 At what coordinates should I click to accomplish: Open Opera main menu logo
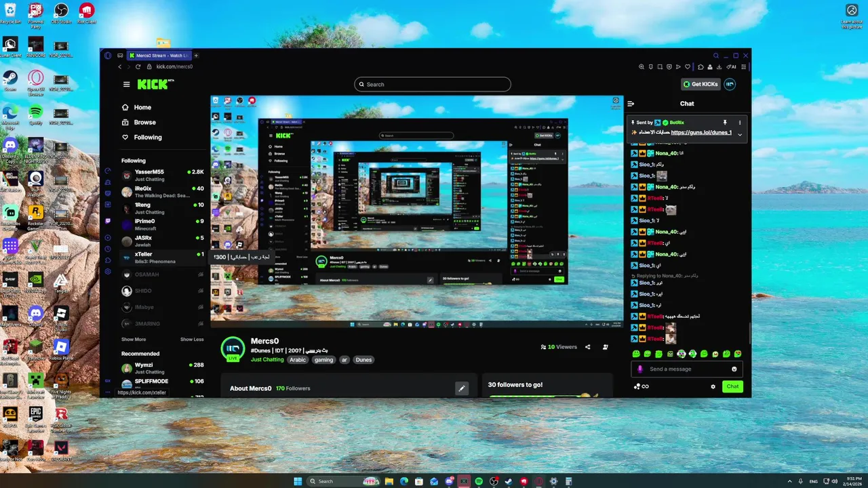click(108, 56)
